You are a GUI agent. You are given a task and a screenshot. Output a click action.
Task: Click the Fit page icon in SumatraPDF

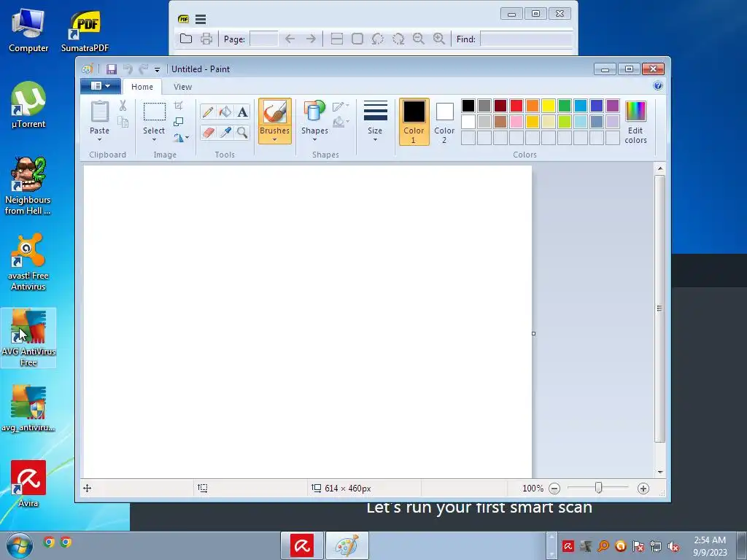coord(357,39)
